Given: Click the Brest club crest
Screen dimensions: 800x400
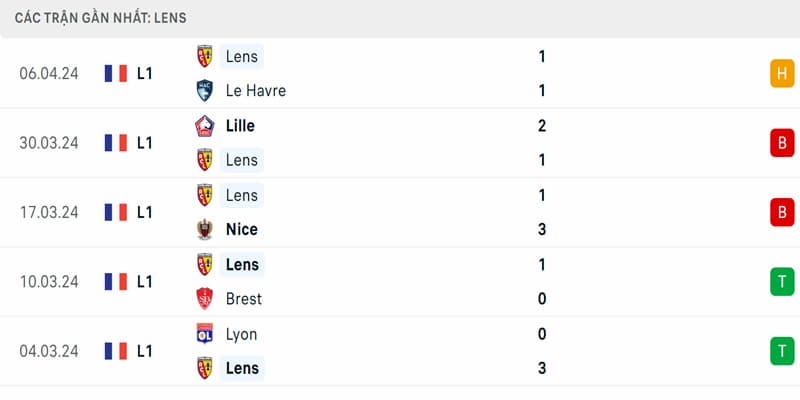Looking at the screenshot, I should 205,299.
